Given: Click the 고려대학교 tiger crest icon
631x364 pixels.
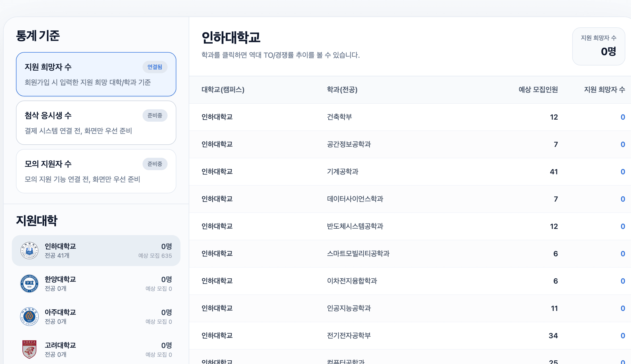Looking at the screenshot, I should point(29,349).
